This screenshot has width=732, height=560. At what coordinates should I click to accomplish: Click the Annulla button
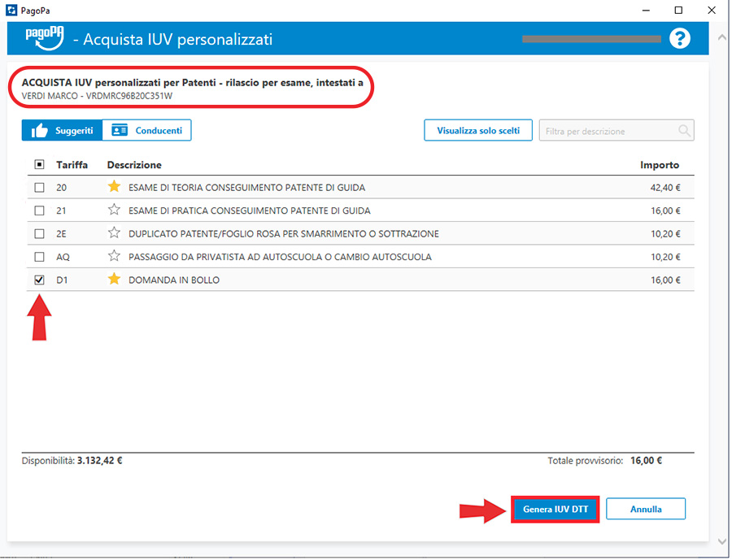(x=645, y=510)
